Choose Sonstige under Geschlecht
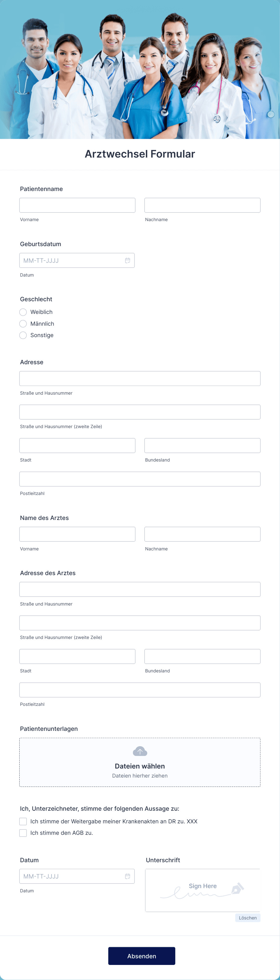 [23, 335]
